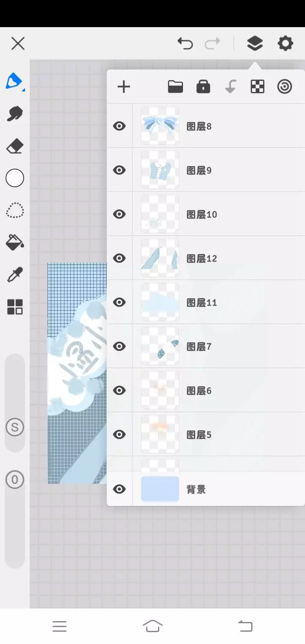Hide layer 图层12

click(x=119, y=258)
